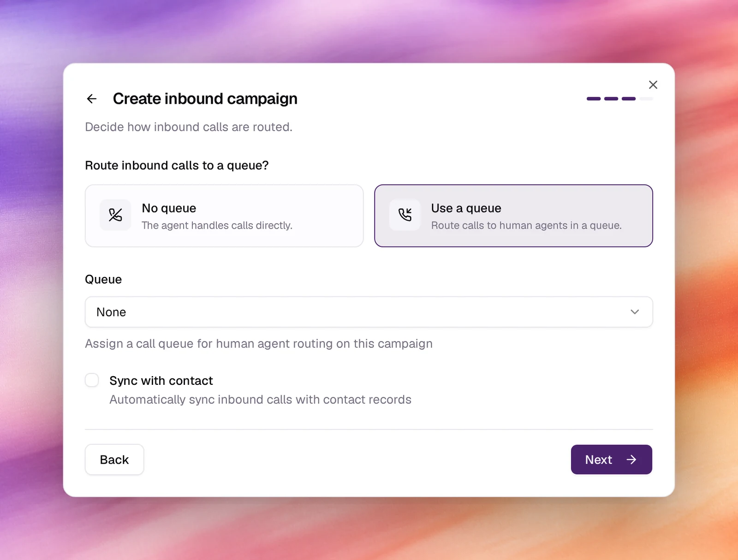The image size is (738, 560).
Task: Click the crossed-out phone No queue icon
Action: click(x=115, y=215)
